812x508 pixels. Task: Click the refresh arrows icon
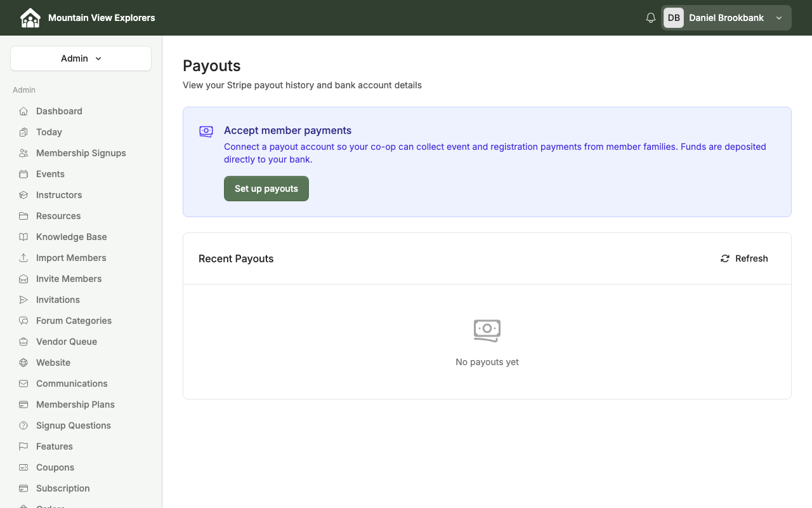[x=725, y=258]
